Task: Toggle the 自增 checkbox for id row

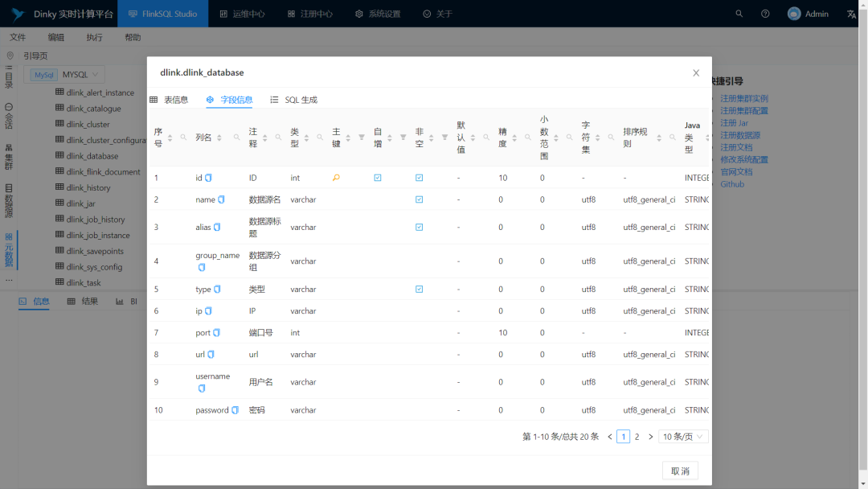Action: pyautogui.click(x=378, y=178)
